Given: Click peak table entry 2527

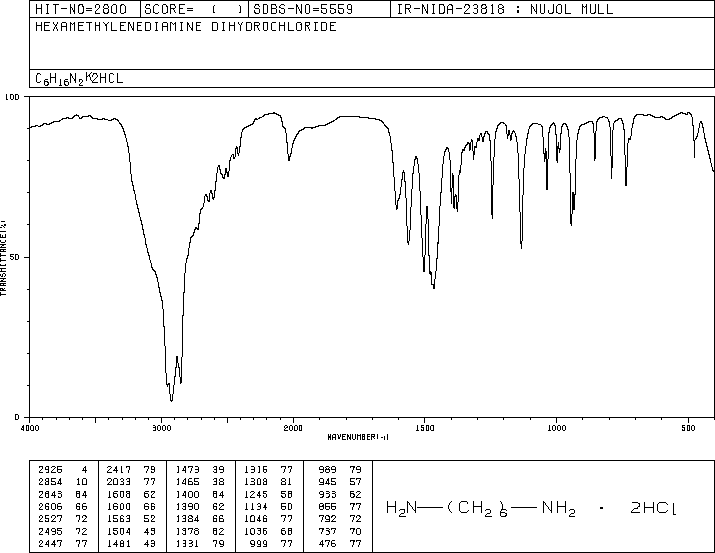Looking at the screenshot, I should (x=50, y=519).
